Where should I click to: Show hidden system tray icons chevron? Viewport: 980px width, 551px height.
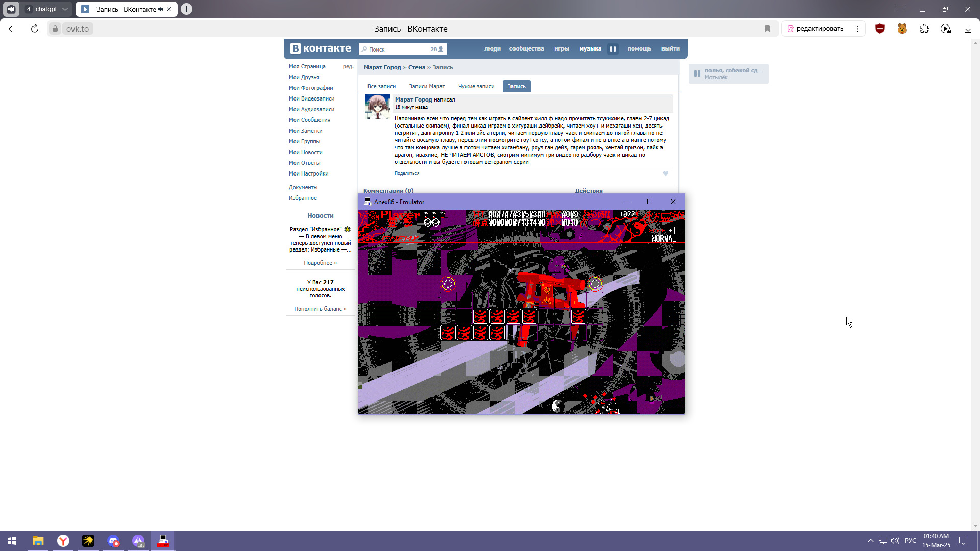[870, 541]
